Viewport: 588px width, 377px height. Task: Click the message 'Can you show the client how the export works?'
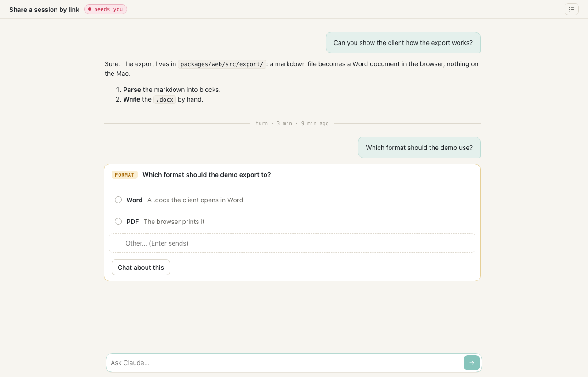[403, 43]
